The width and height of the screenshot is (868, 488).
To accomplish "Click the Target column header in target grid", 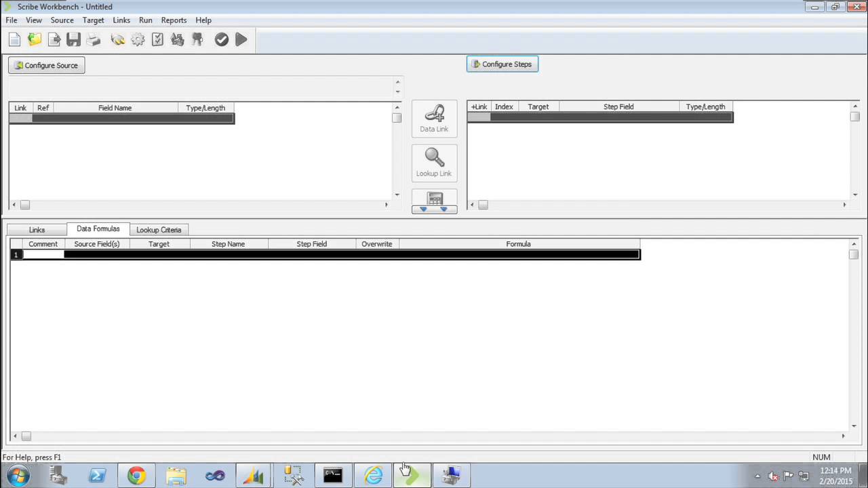I will [x=538, y=106].
